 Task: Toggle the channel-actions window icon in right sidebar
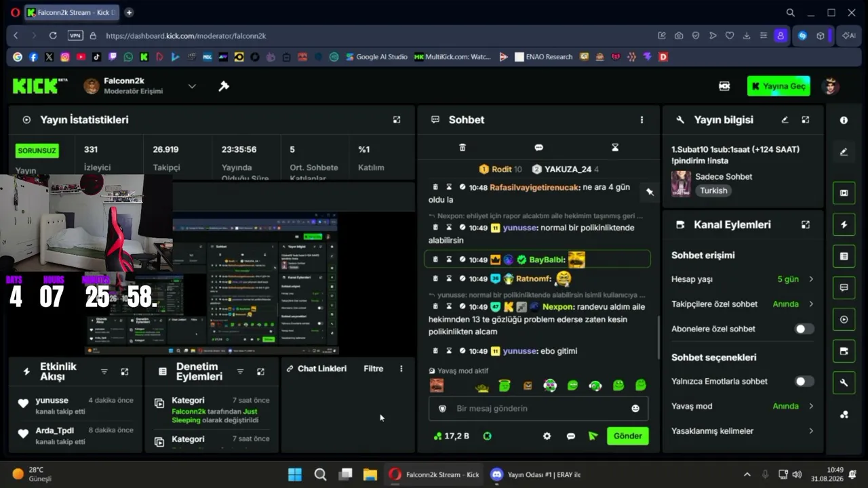click(844, 351)
